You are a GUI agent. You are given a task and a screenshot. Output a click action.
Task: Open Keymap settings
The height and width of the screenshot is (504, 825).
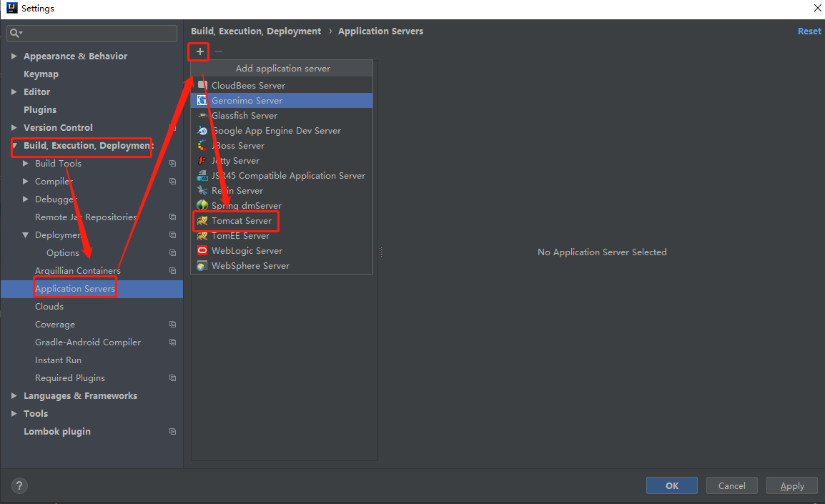pos(41,74)
